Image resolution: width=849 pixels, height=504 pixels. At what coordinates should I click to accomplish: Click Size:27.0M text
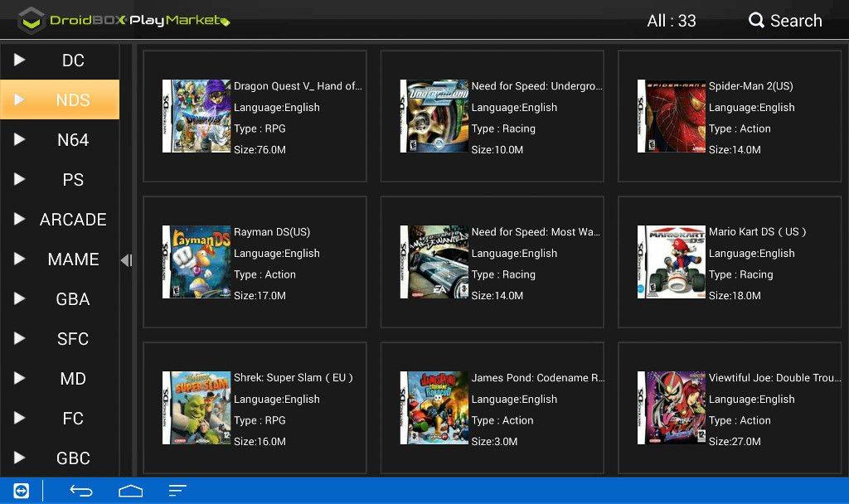pyautogui.click(x=735, y=442)
